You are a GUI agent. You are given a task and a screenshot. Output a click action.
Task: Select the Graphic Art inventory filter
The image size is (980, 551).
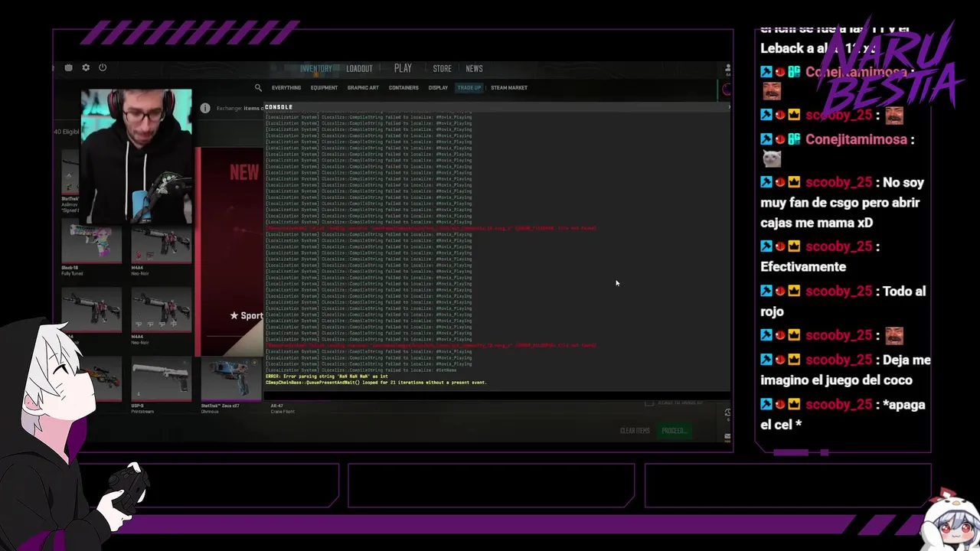363,88
